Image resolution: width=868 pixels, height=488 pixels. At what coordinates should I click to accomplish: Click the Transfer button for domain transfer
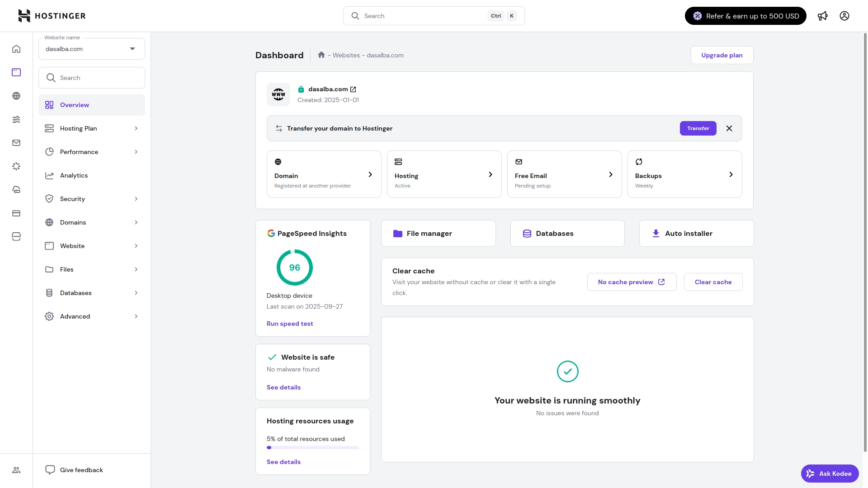click(698, 128)
